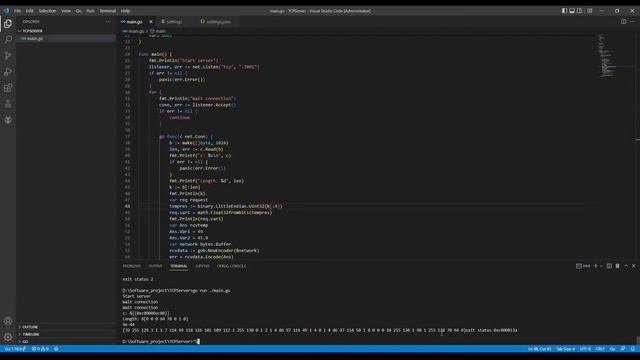Change UTF-8 file encoding
The width and height of the screenshot is (640, 360).
coord(585,349)
